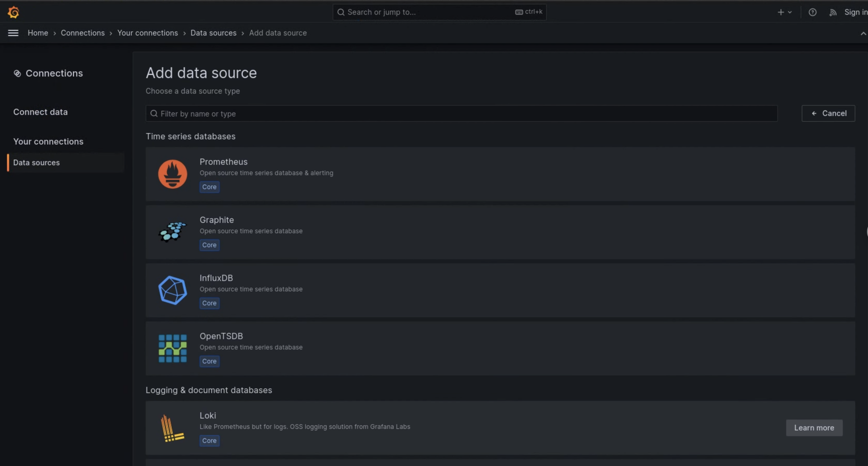Click the Filter by name or type field
This screenshot has height=466, width=868.
[x=461, y=113]
